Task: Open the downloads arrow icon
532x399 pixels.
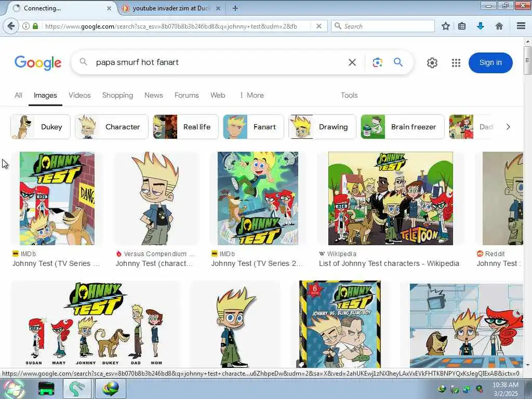Action: (481, 26)
